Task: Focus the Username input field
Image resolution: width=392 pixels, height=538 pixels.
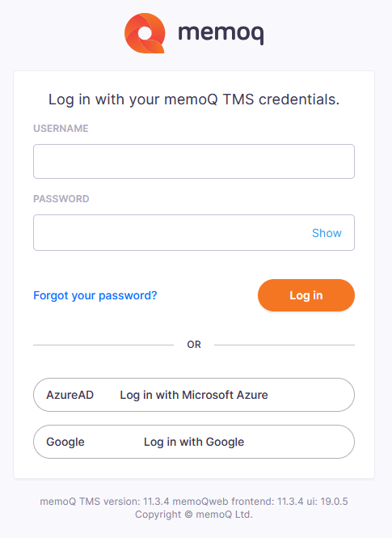Action: coord(194,161)
